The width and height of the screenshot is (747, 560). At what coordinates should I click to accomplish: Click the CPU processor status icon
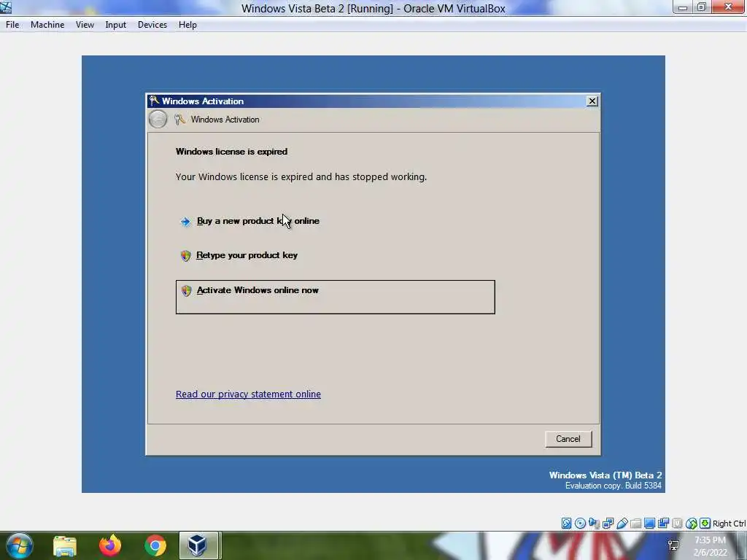pyautogui.click(x=677, y=524)
